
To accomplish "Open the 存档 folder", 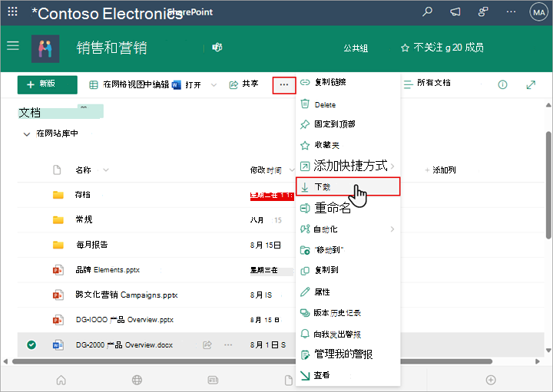I will coord(82,194).
